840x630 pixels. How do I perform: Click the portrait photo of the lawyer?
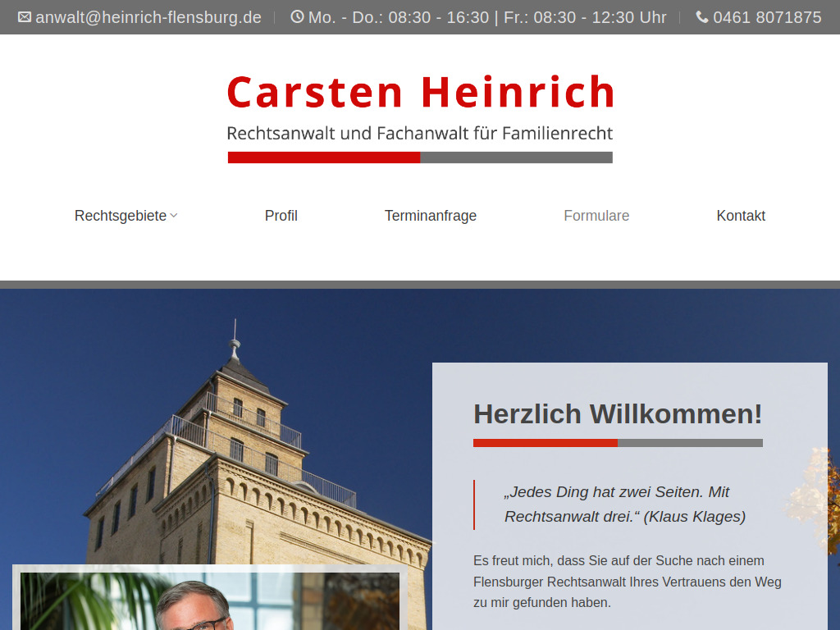click(x=209, y=601)
